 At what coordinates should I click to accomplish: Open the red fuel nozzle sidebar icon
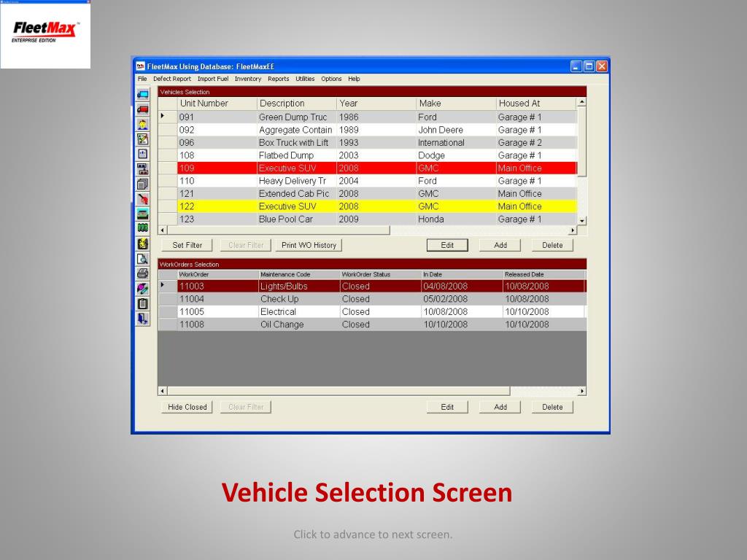click(x=142, y=198)
